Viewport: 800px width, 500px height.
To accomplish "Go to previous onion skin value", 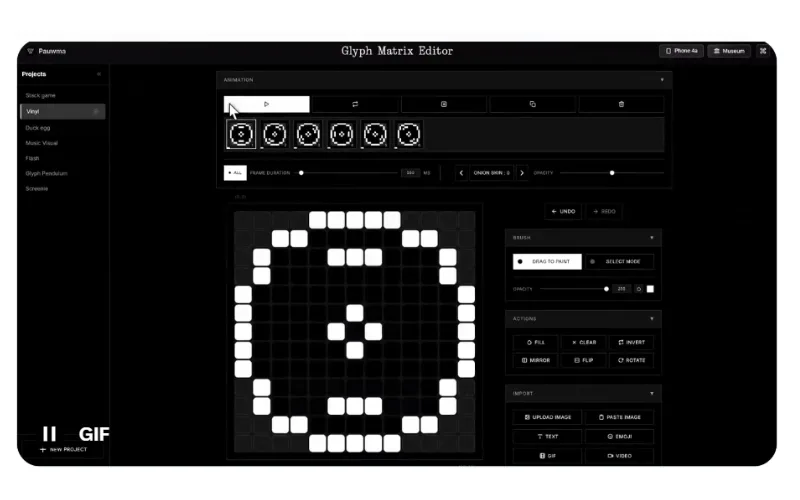I will click(462, 173).
